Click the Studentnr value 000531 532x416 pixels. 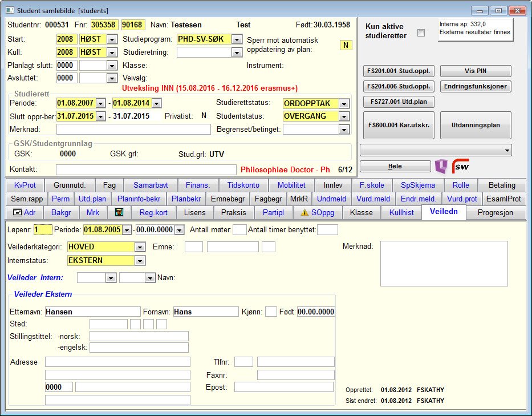pos(56,25)
